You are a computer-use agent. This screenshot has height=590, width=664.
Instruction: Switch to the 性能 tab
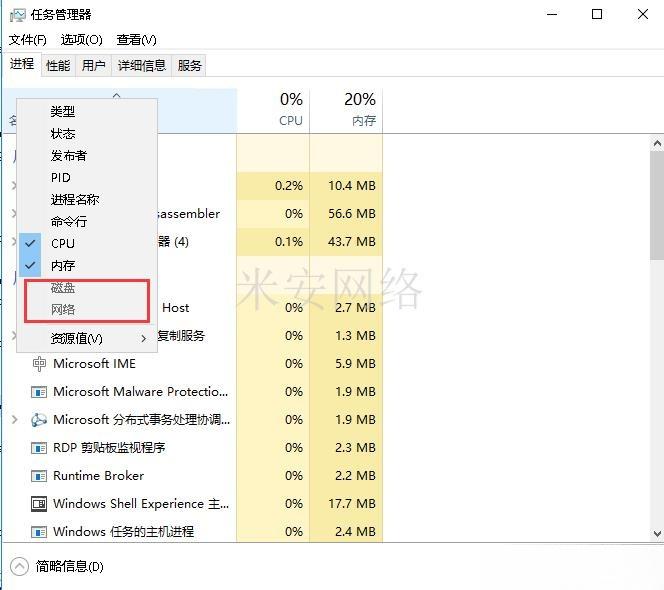coord(58,65)
